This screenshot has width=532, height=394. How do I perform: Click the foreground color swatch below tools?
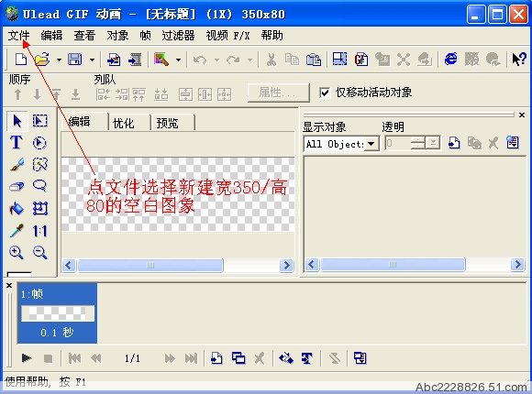pyautogui.click(x=19, y=274)
